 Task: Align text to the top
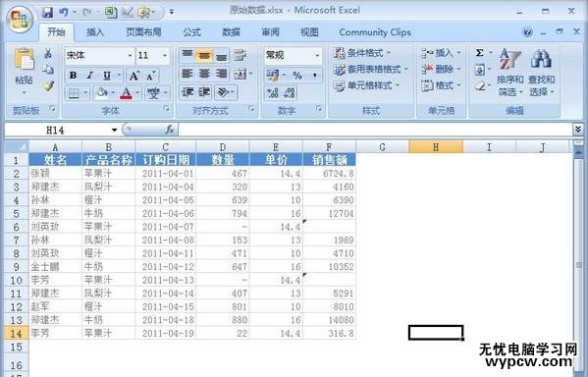click(x=187, y=55)
